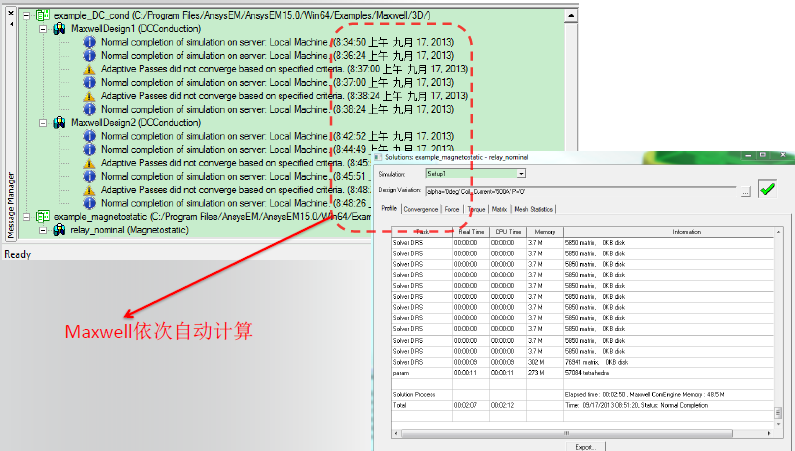
Task: Click the Solutions window title icon
Action: click(378, 157)
